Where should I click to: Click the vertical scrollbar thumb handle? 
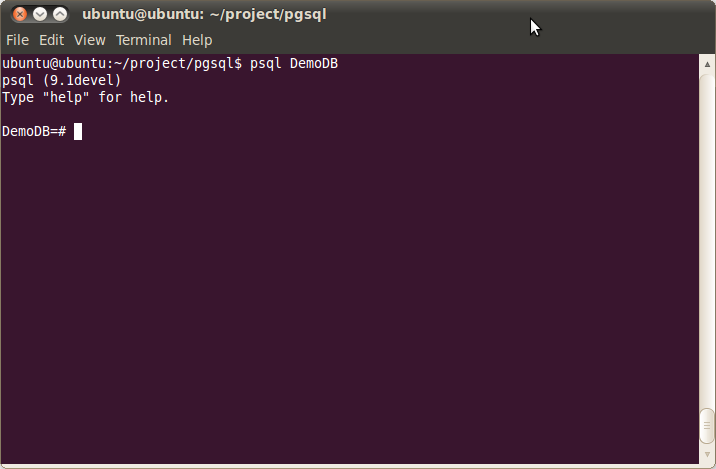click(x=707, y=426)
